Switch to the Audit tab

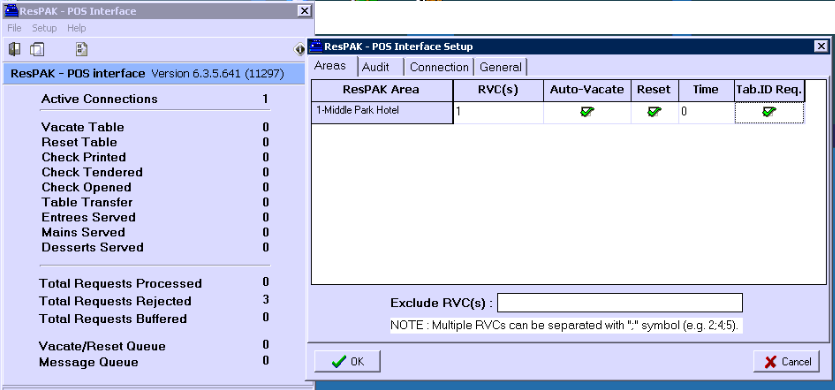click(375, 67)
